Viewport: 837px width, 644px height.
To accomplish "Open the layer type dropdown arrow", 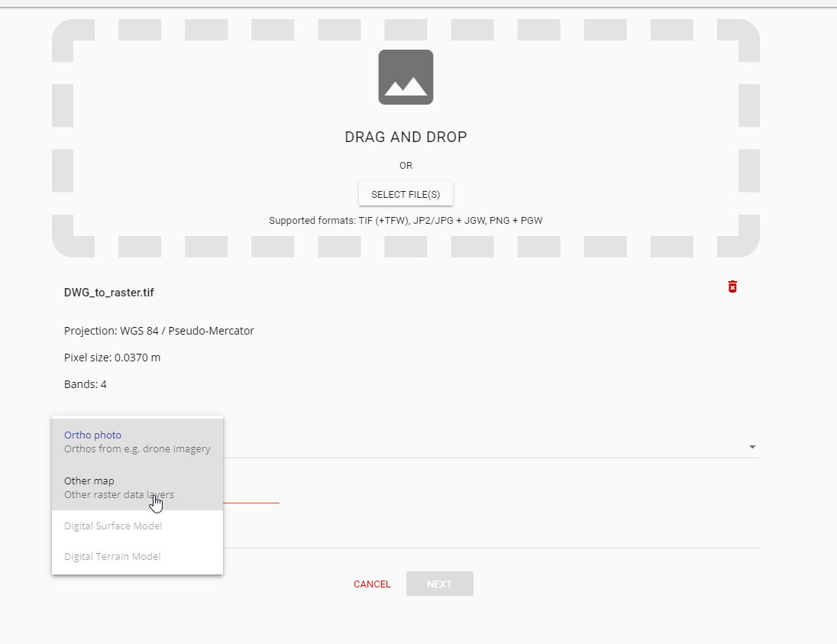I will (x=752, y=447).
